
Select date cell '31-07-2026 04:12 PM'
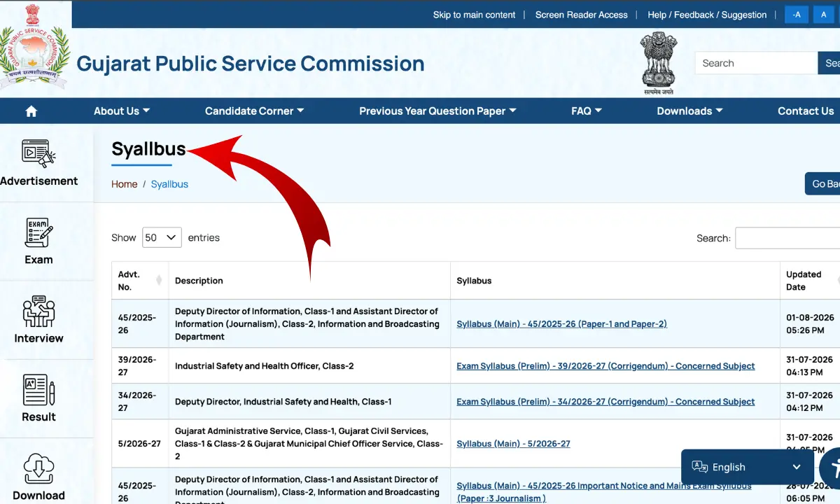pyautogui.click(x=810, y=402)
